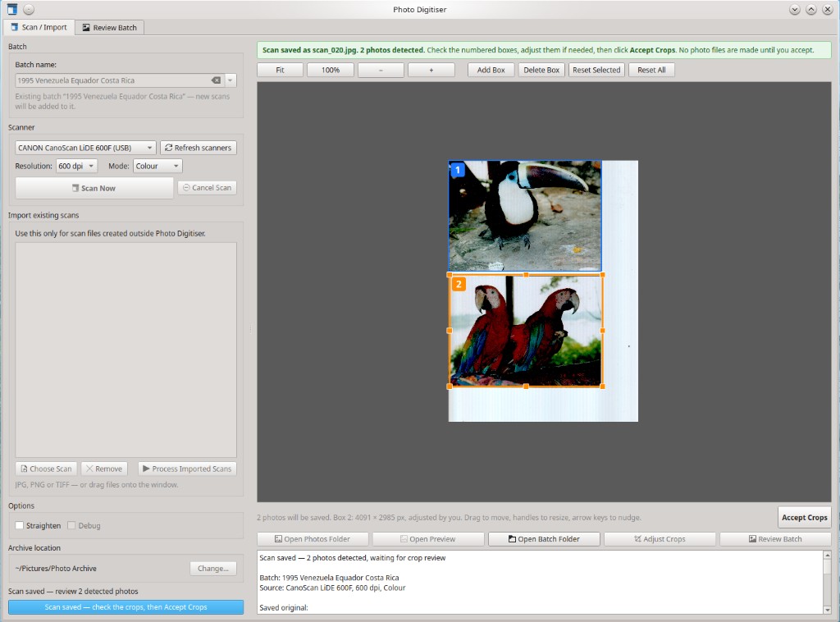
Task: Click Open Photos Folder
Action: point(313,539)
